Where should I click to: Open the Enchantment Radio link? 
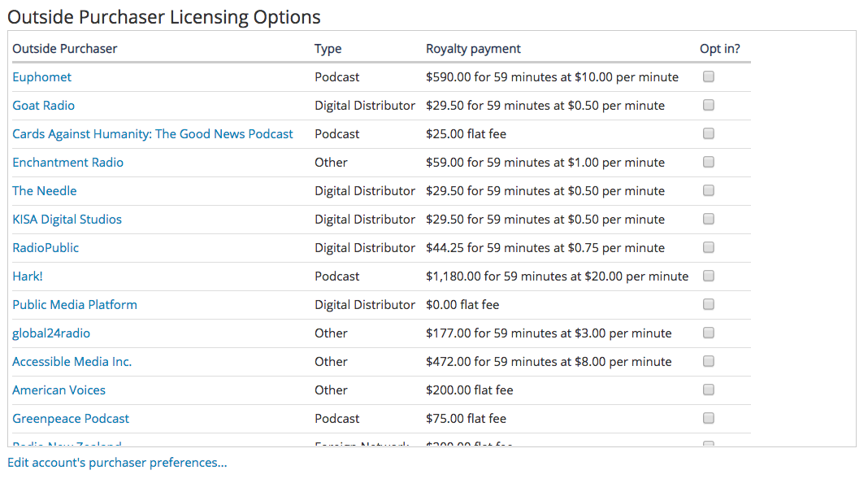pyautogui.click(x=68, y=163)
